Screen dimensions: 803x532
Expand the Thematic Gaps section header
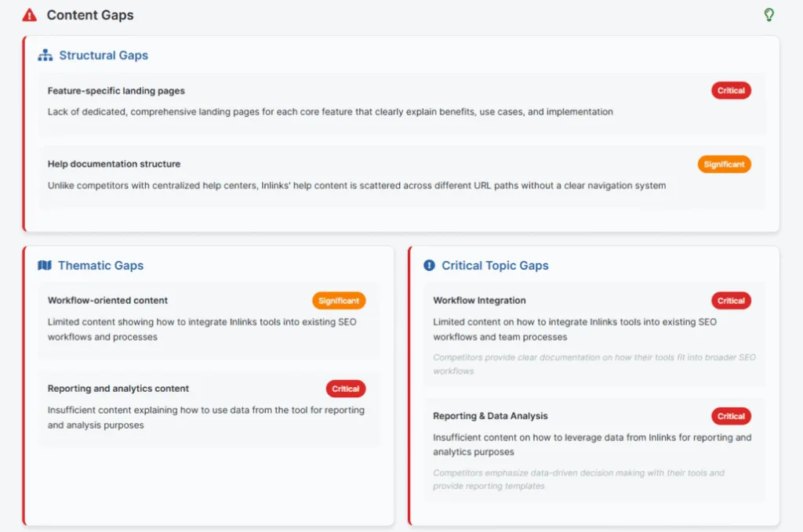[90, 266]
